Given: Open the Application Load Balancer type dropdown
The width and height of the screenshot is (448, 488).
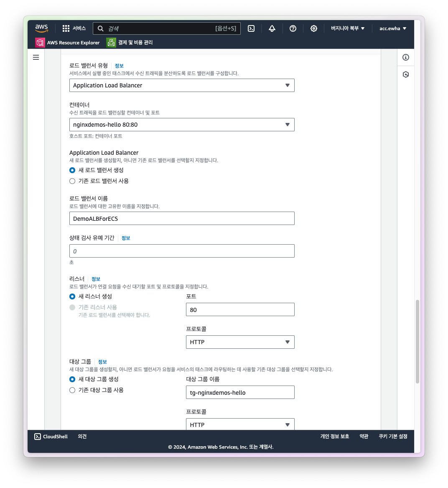Looking at the screenshot, I should 182,85.
